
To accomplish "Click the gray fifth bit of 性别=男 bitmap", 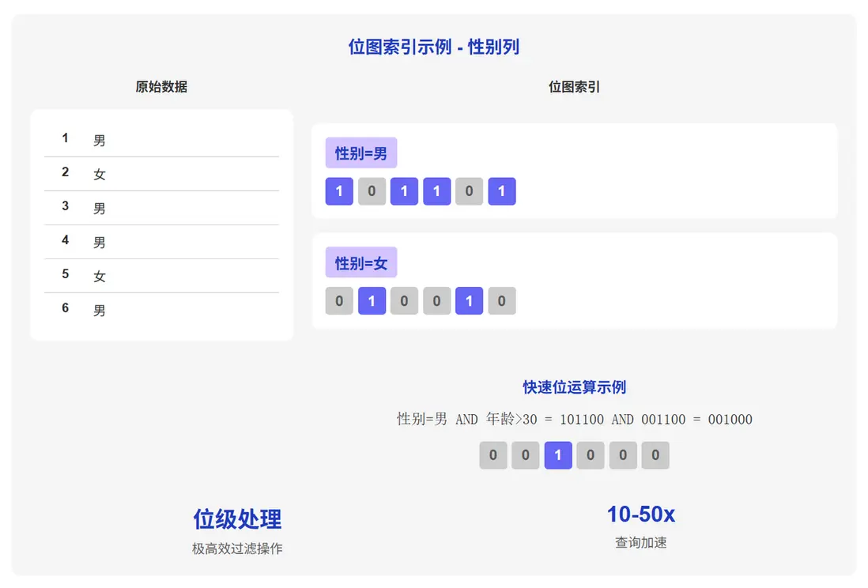I will [x=469, y=191].
